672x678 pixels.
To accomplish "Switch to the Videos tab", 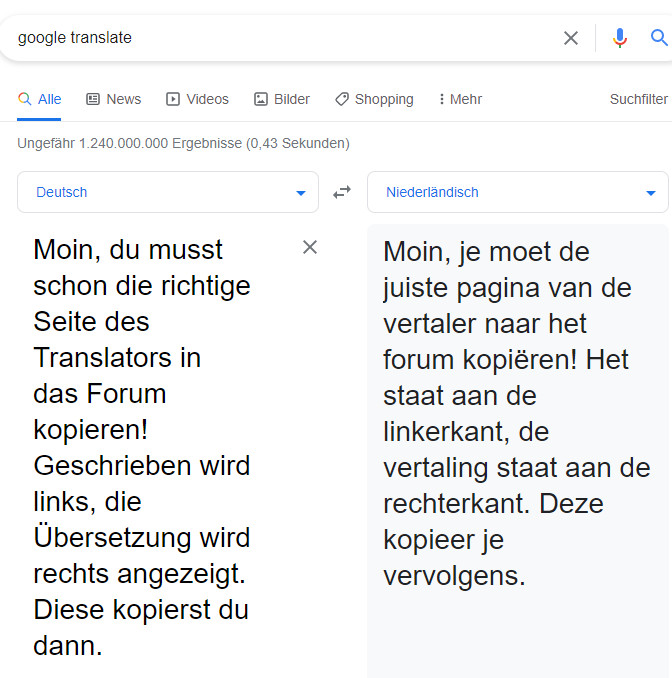I will (197, 99).
